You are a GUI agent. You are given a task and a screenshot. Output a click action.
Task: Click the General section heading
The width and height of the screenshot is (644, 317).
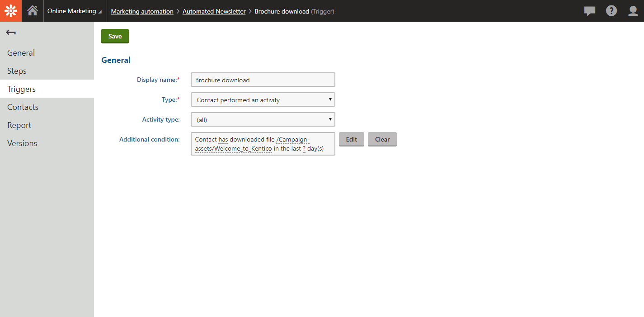click(116, 60)
